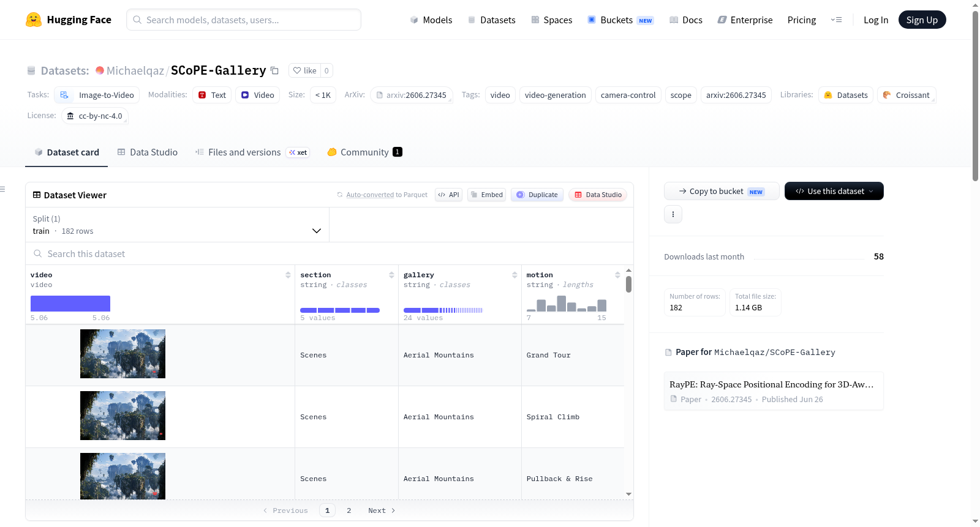Open the Hugging Face logo home link
980x527 pixels.
(x=69, y=20)
